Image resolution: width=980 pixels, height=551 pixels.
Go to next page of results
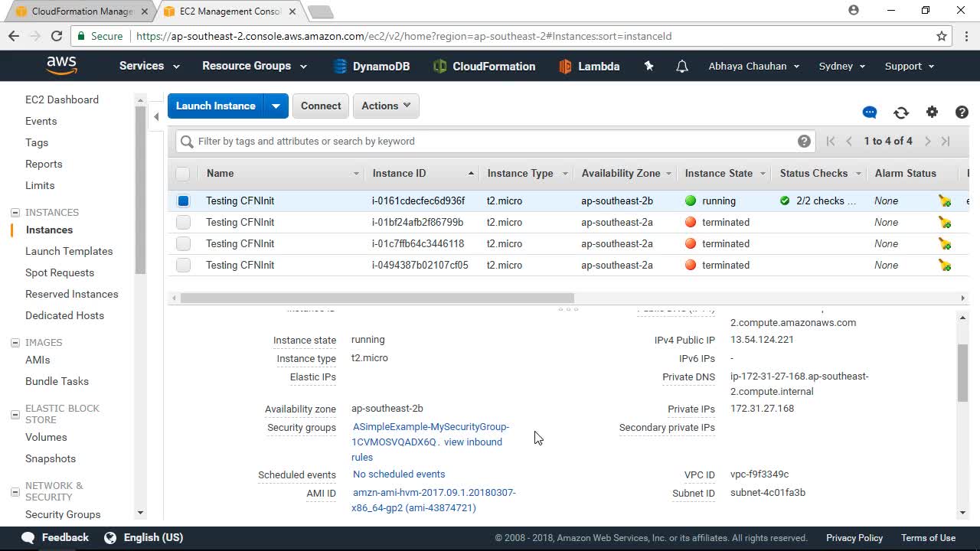click(x=927, y=141)
